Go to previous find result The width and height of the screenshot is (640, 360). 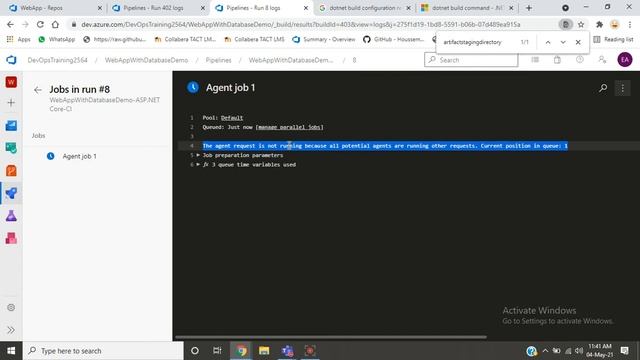tap(548, 42)
